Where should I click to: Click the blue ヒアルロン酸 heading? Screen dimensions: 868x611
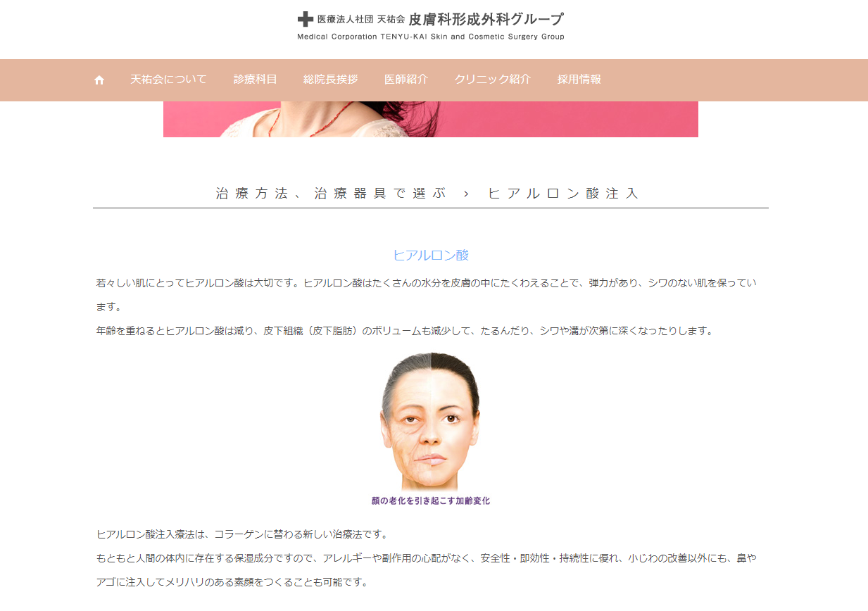432,255
